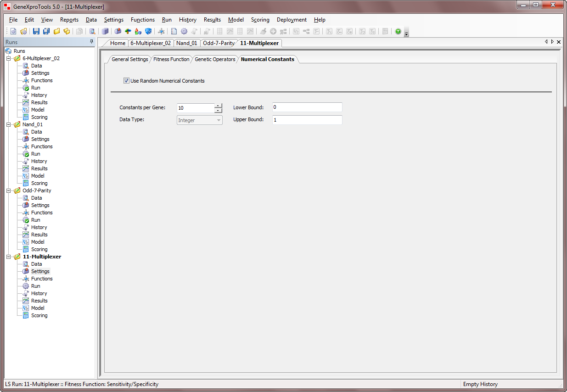
Task: Collapse the Odd-7-Parity tree node
Action: (8, 190)
